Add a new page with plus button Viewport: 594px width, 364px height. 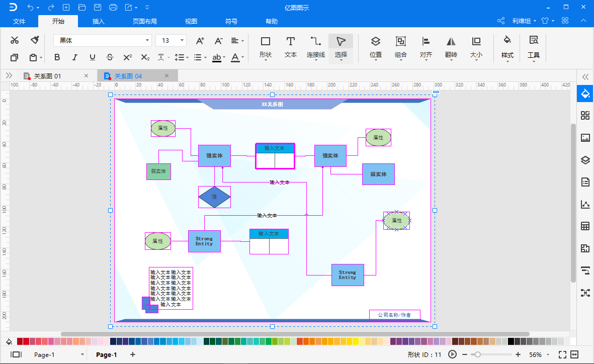(x=133, y=354)
